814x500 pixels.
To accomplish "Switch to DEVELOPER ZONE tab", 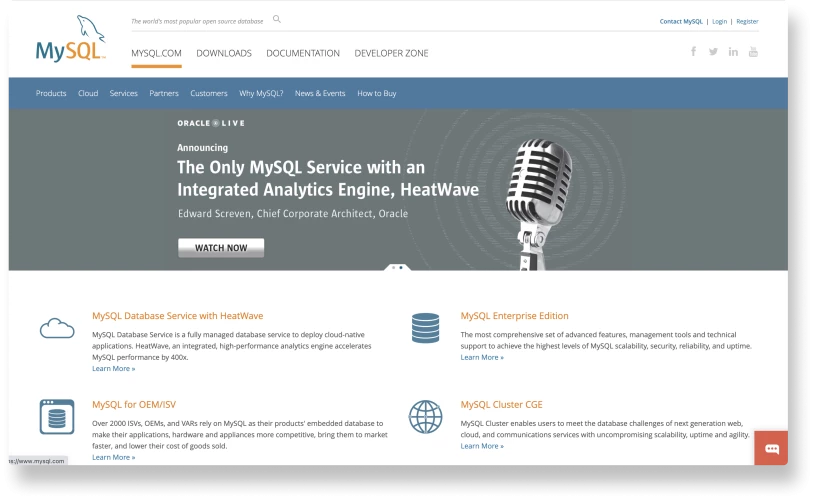I will [x=391, y=53].
